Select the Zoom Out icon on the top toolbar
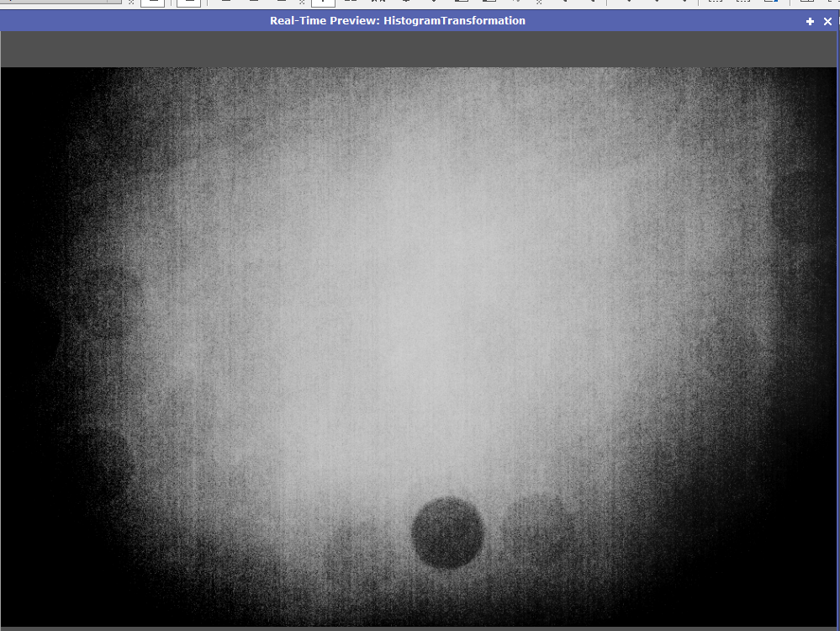This screenshot has height=631, width=840. (x=253, y=3)
